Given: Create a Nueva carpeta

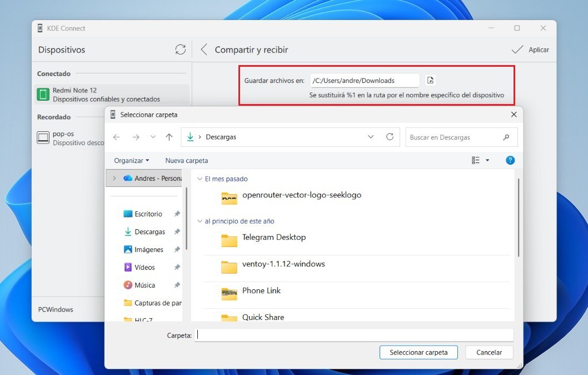Looking at the screenshot, I should (186, 161).
